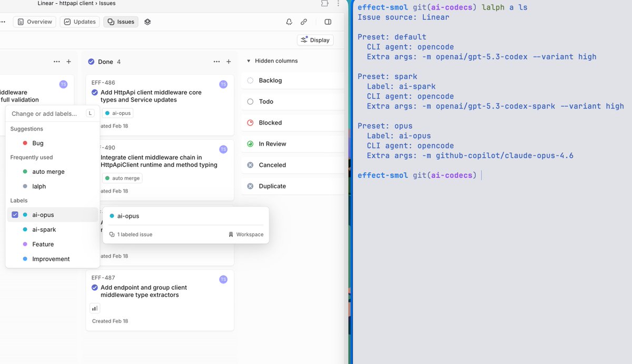The height and width of the screenshot is (364, 632).
Task: Choose the lalph label
Action: [52, 186]
